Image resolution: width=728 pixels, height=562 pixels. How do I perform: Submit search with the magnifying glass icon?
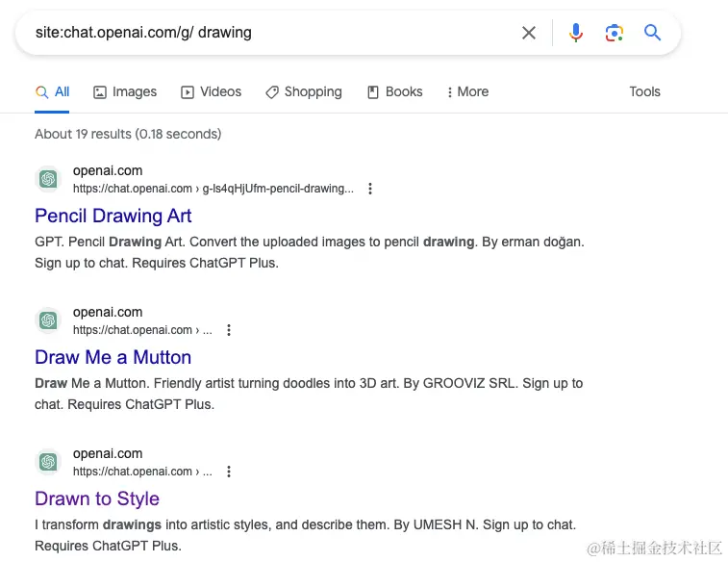[x=652, y=33]
